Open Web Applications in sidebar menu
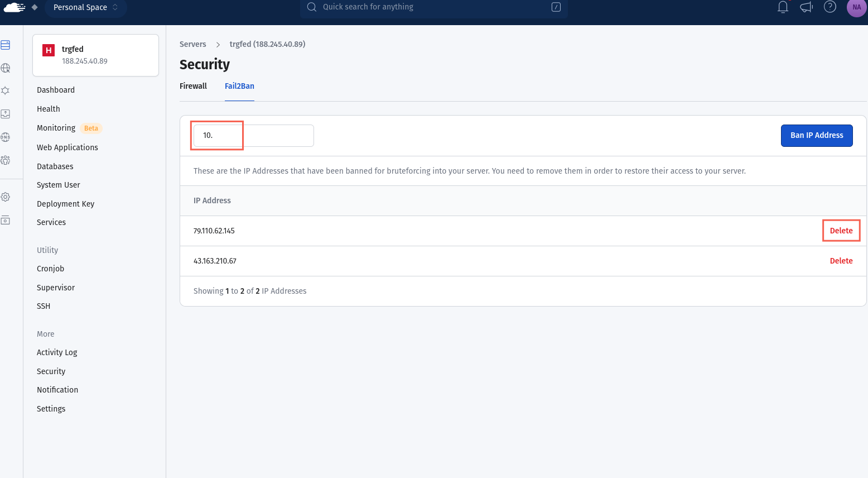This screenshot has height=478, width=868. tap(67, 147)
